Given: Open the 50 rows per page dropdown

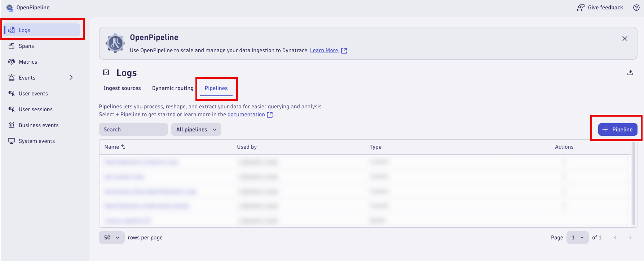Looking at the screenshot, I should [112, 238].
